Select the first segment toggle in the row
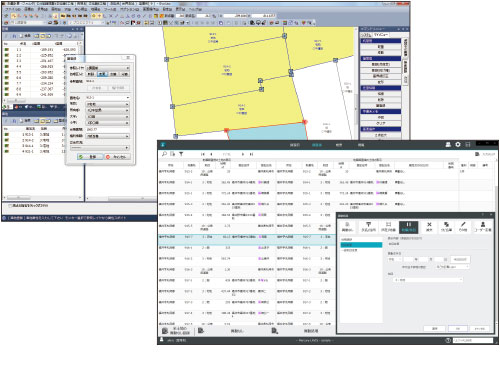 [91, 74]
